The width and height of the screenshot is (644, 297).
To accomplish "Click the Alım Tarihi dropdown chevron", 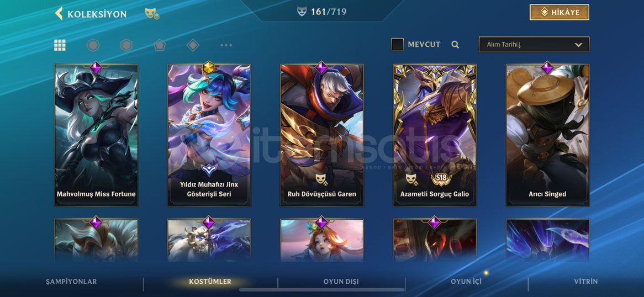I will click(x=579, y=45).
